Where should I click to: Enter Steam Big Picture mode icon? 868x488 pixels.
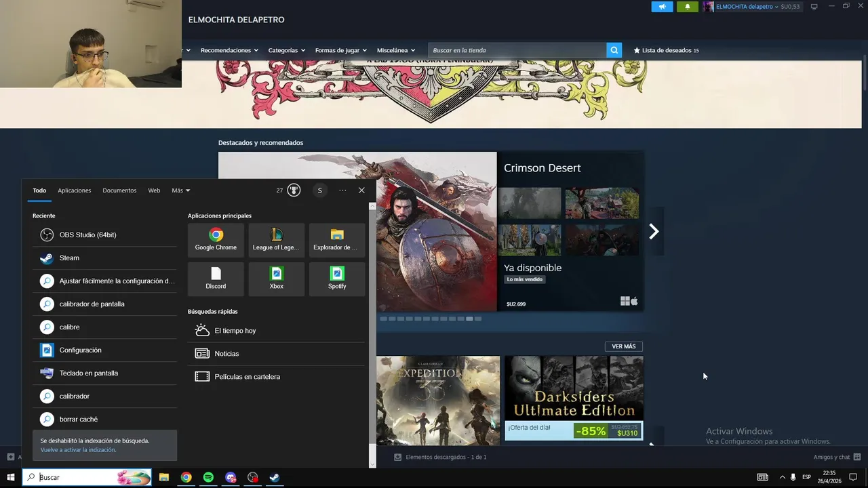[814, 7]
